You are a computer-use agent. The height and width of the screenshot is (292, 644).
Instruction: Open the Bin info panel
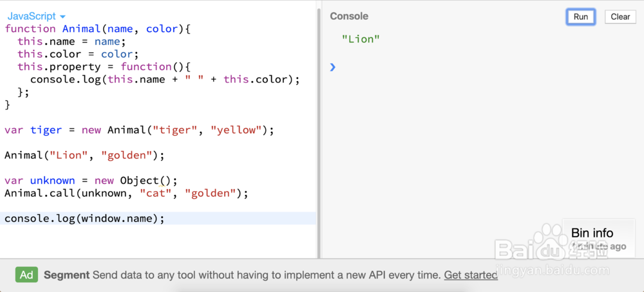[x=592, y=233]
